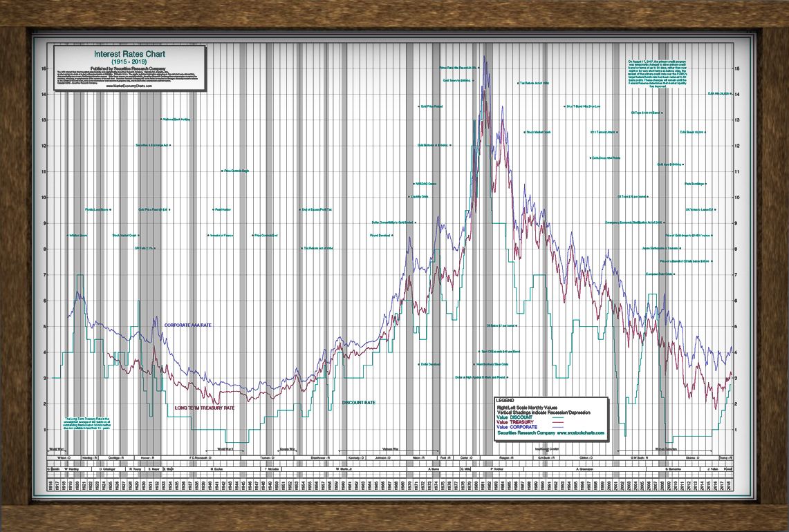Click the 'Gold Price Fixed @ $35' annotation

tap(154, 209)
